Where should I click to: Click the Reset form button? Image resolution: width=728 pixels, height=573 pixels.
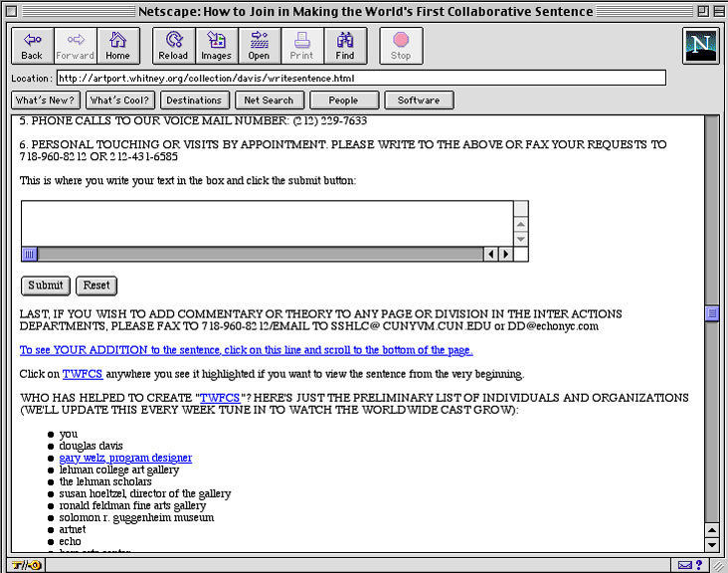96,286
